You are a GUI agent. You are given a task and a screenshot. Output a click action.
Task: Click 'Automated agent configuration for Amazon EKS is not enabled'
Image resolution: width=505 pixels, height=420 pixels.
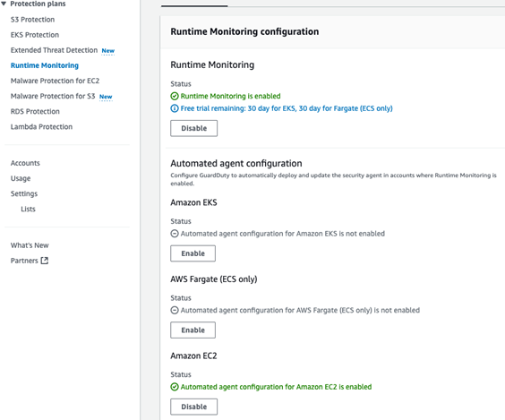coord(283,234)
